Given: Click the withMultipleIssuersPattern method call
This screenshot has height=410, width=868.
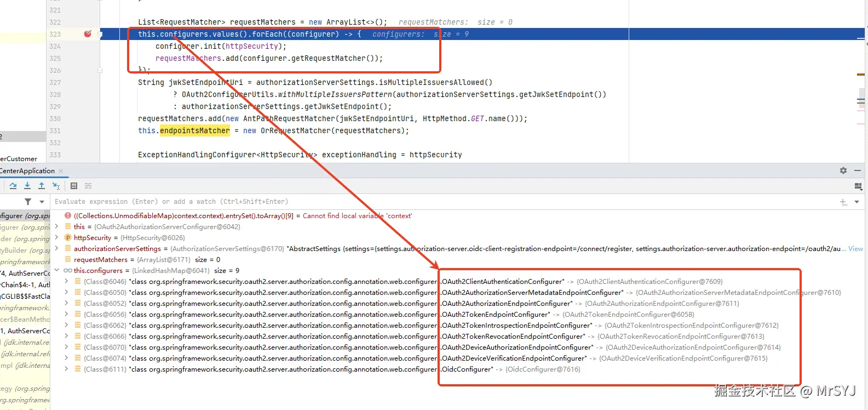Looking at the screenshot, I should pos(335,94).
